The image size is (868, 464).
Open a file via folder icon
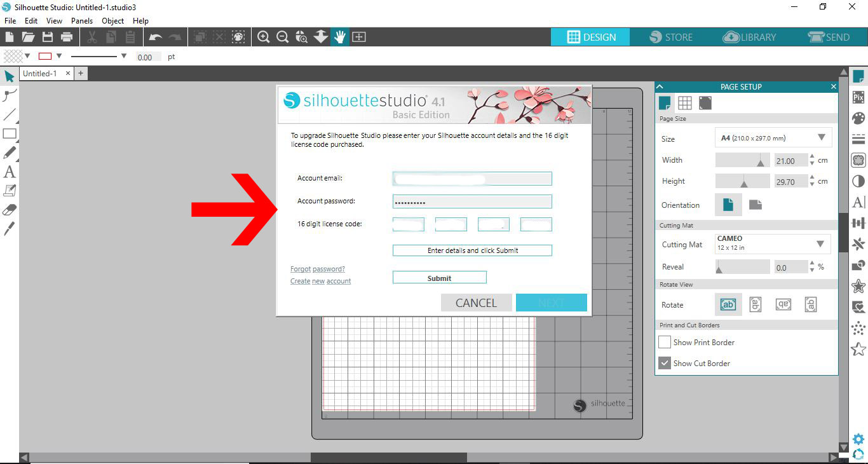click(28, 37)
